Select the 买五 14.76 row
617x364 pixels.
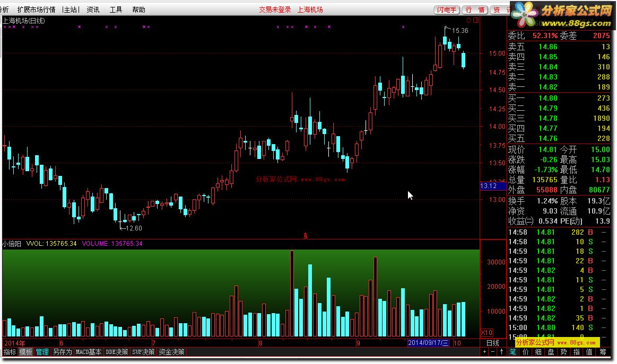tap(559, 138)
